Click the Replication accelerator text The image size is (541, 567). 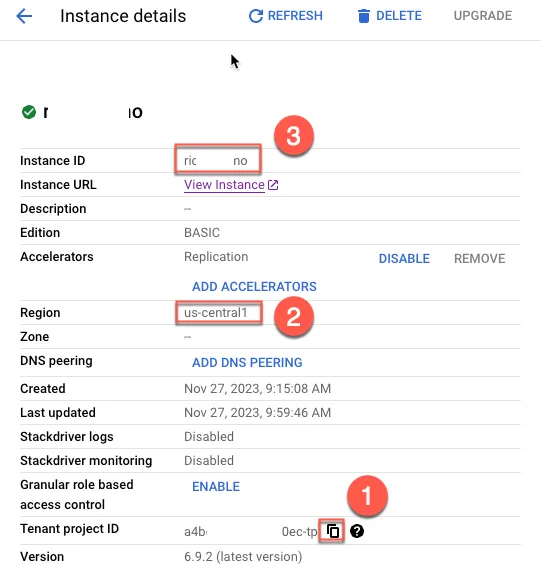[216, 257]
